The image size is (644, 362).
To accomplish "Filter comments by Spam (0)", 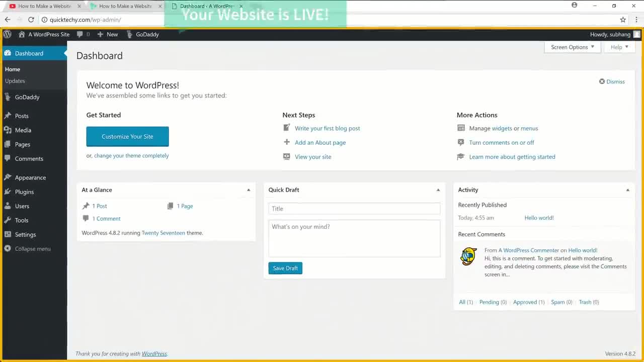I will pyautogui.click(x=561, y=302).
